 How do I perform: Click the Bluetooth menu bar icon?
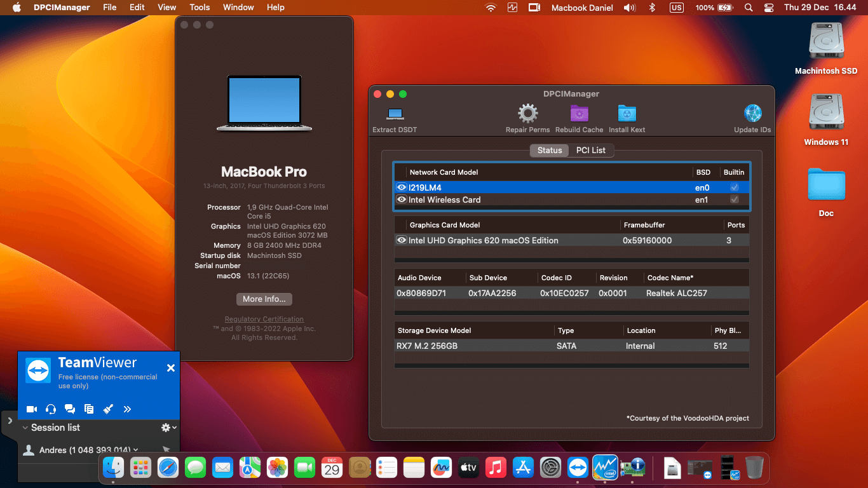[652, 8]
